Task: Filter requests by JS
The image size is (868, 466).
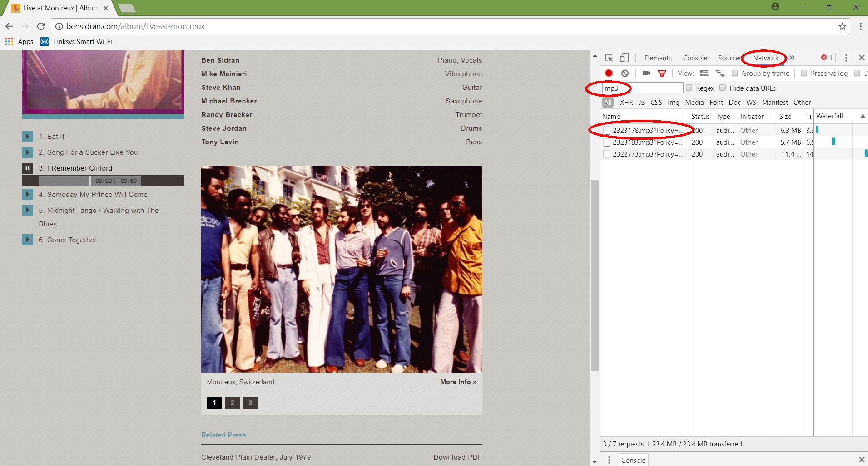Action: [x=641, y=103]
